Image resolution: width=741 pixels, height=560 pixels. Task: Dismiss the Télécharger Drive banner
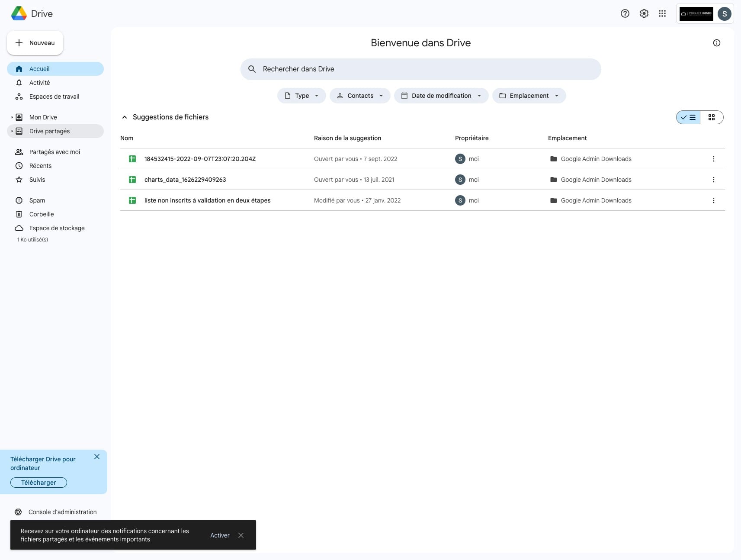tap(97, 457)
